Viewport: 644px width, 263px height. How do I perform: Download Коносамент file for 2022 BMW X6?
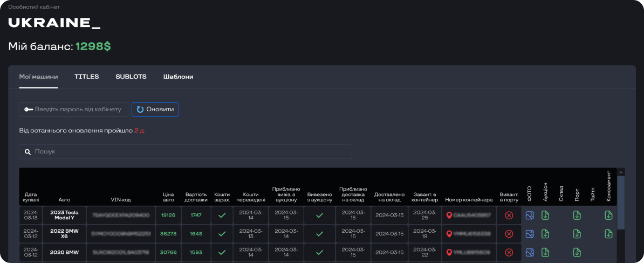coord(608,234)
